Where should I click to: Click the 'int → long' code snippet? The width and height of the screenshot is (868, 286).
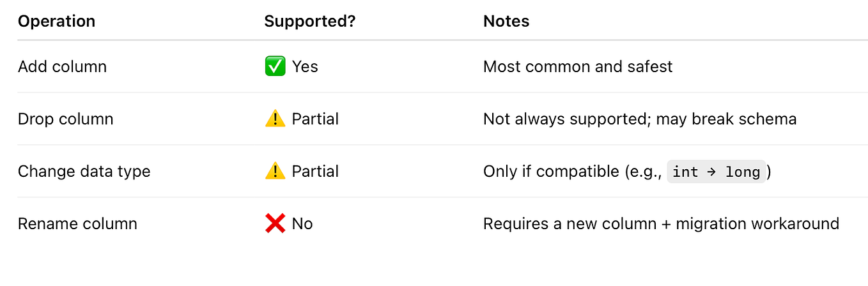pyautogui.click(x=716, y=172)
